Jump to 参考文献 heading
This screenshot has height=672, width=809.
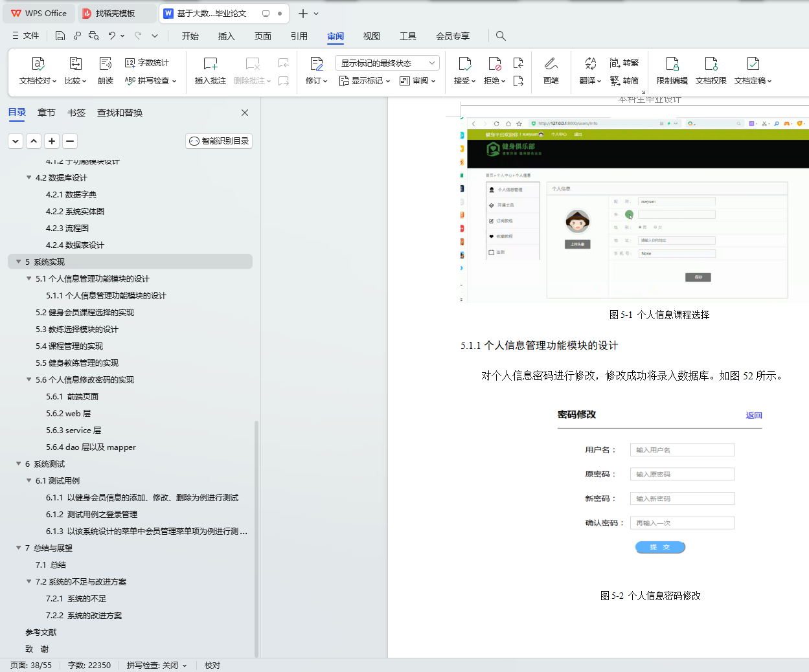[41, 632]
